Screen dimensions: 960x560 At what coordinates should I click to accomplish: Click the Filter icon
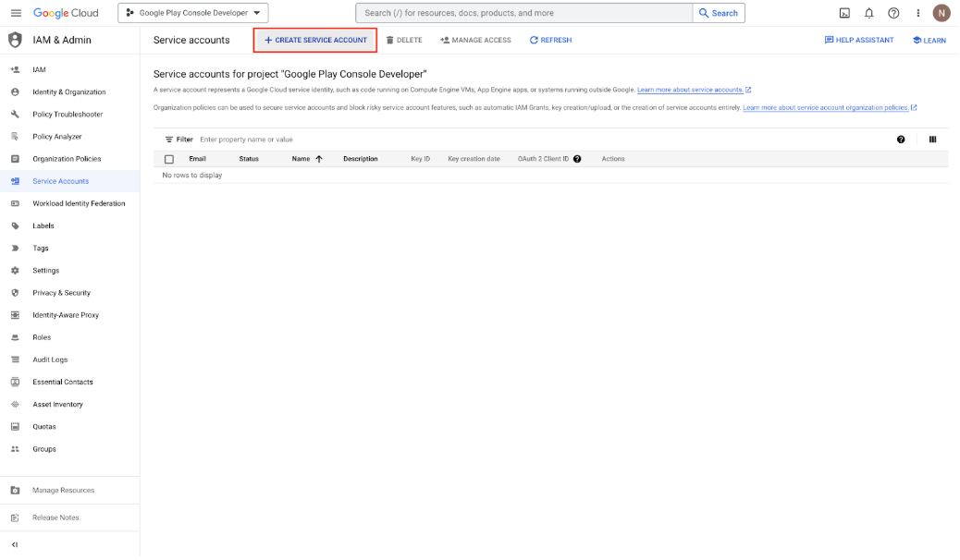click(x=169, y=140)
